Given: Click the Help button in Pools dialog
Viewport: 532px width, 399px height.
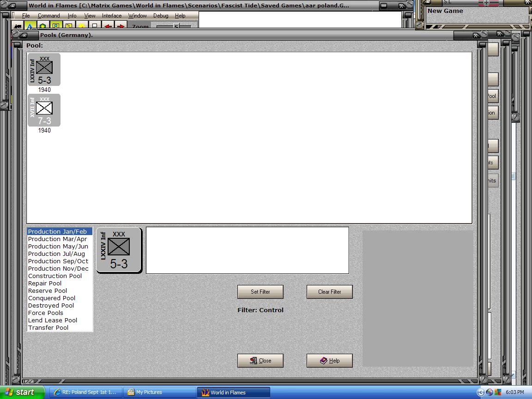Looking at the screenshot, I should 329,361.
